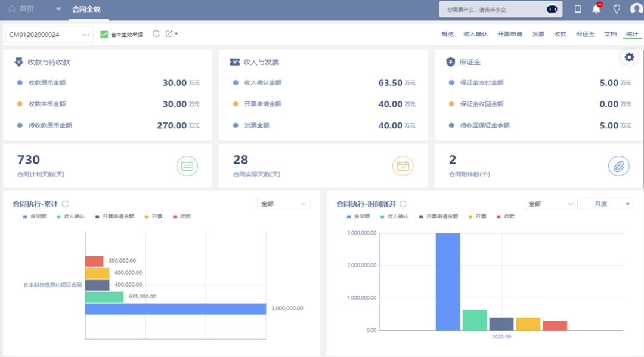Screen dimensions: 644x357
Task: Open the user avatar profile menu
Action: coord(636,9)
